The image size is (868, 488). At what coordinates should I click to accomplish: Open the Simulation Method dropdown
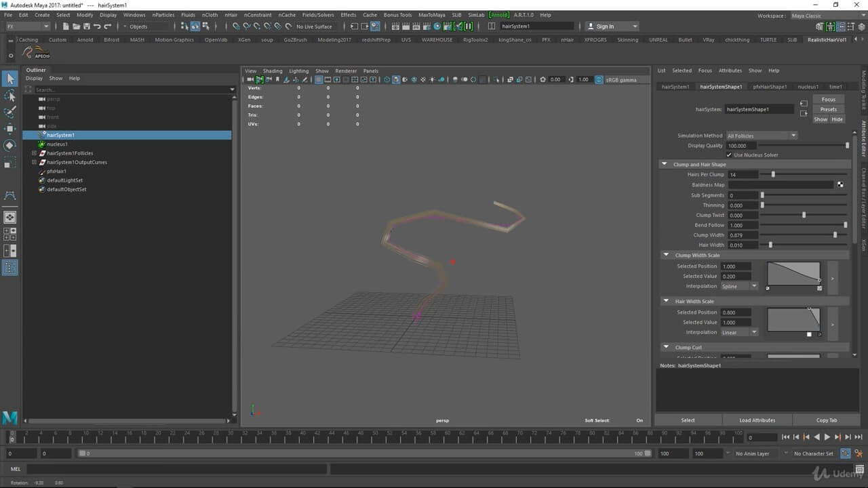[x=762, y=136]
